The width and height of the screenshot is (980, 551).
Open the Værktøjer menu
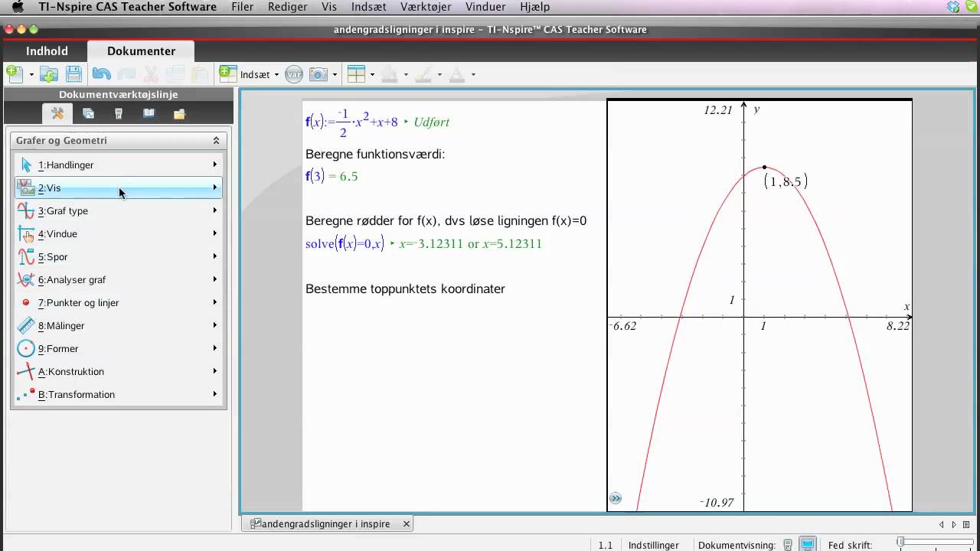point(427,7)
